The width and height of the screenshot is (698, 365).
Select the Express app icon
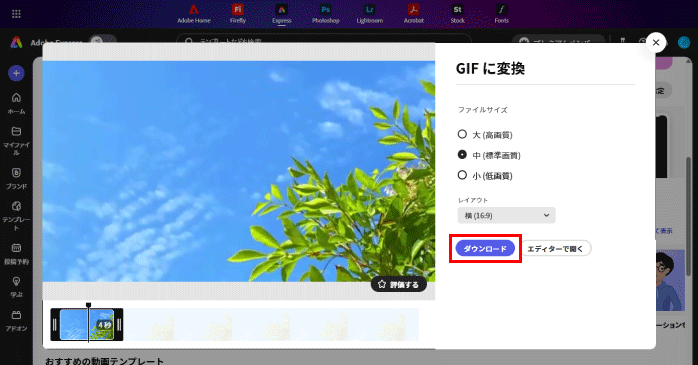281,14
